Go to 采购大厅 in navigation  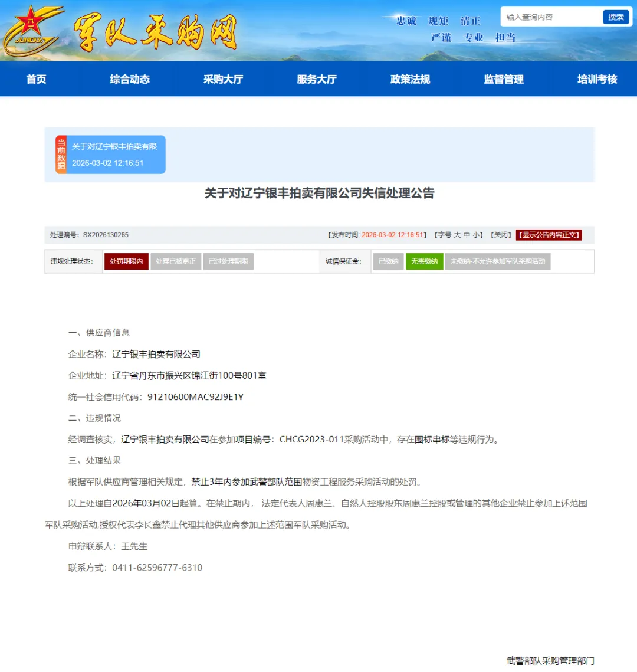[223, 79]
